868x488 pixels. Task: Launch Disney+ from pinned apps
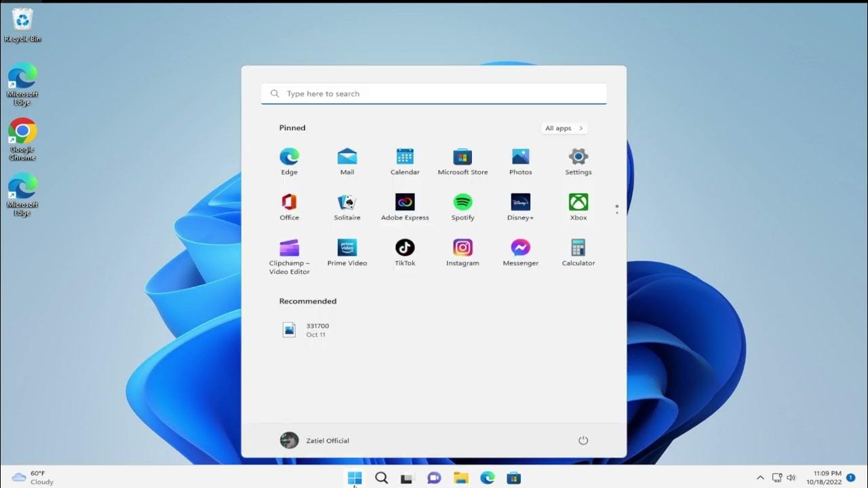[x=520, y=207]
